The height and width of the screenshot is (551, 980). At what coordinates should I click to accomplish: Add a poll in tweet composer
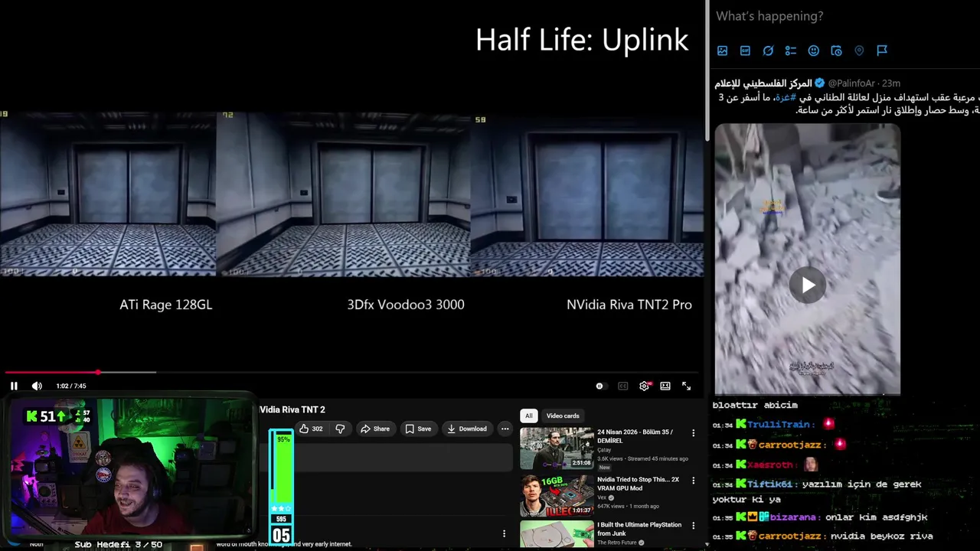tap(791, 51)
